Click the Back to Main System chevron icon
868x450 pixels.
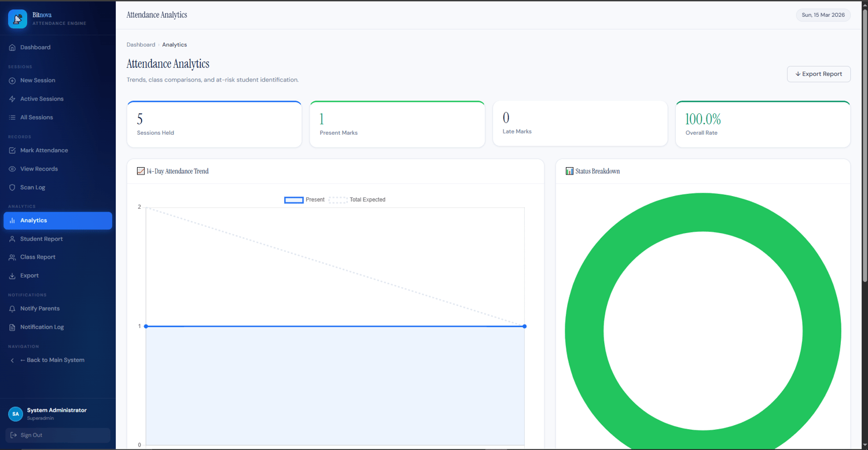coord(12,360)
